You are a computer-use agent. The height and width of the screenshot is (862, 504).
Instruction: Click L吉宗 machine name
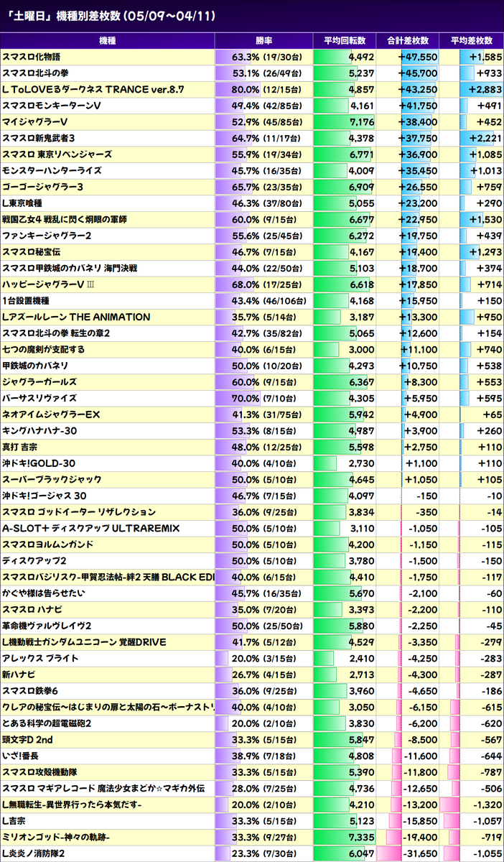[x=14, y=821]
